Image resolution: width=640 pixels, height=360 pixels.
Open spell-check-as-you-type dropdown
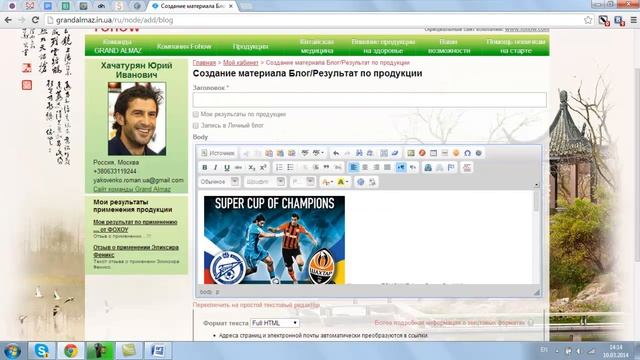(x=318, y=153)
